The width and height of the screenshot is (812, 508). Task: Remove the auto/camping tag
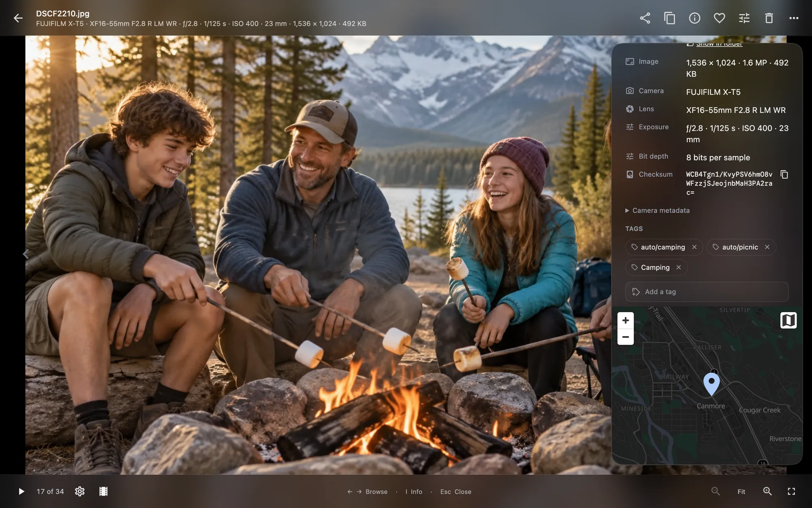click(694, 247)
